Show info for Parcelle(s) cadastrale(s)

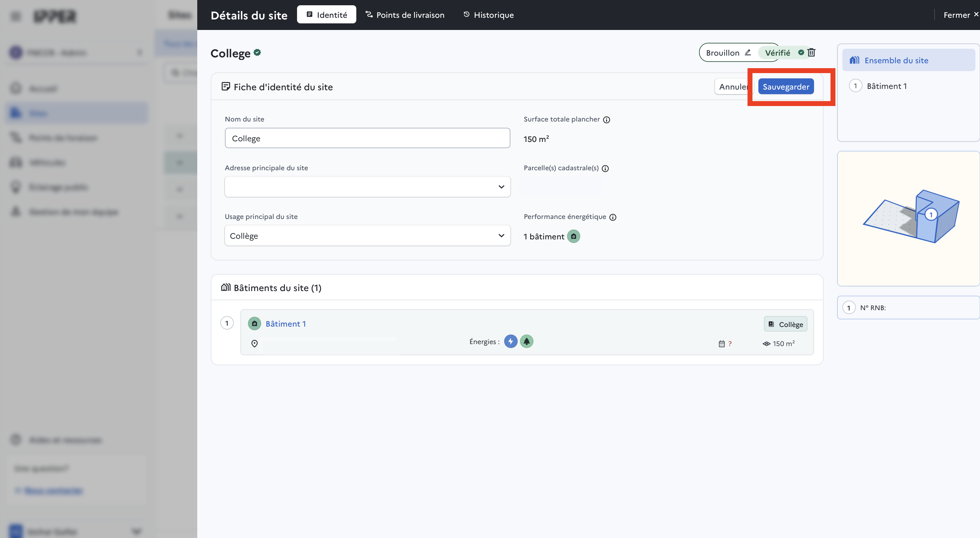click(605, 169)
